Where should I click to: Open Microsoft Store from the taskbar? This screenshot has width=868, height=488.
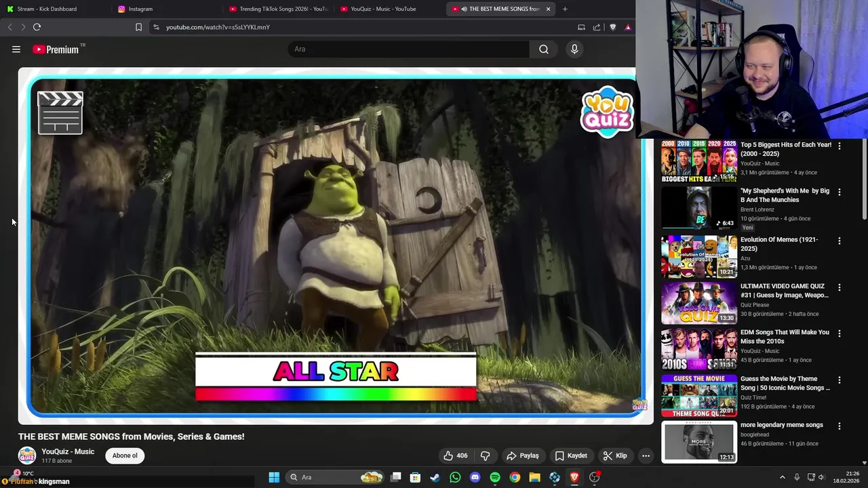(415, 477)
